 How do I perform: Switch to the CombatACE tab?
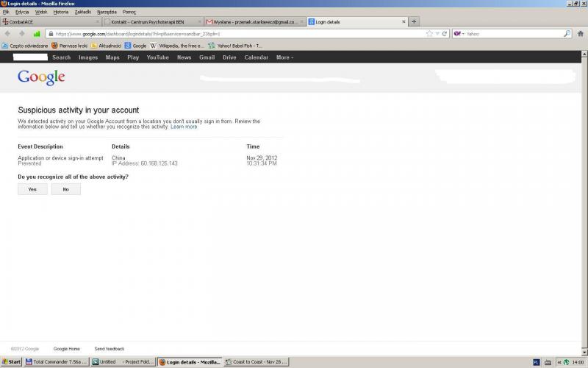pyautogui.click(x=51, y=22)
